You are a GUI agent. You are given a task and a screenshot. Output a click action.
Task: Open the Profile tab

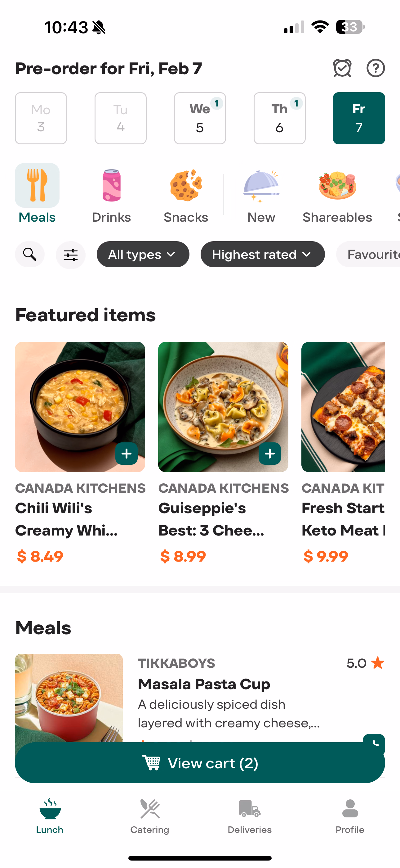pos(350,816)
